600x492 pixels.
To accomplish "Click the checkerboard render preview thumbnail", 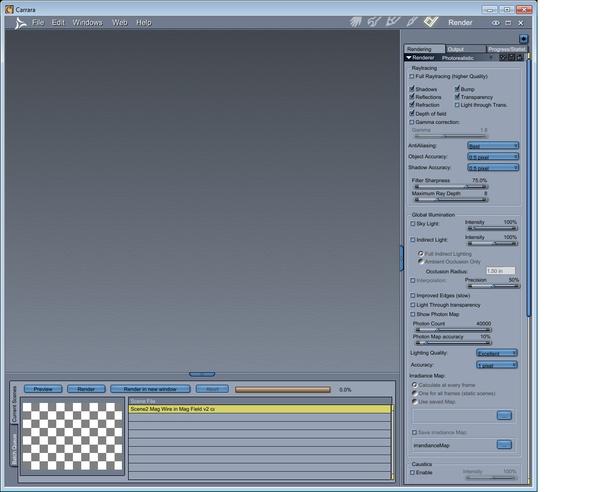I will pyautogui.click(x=72, y=436).
